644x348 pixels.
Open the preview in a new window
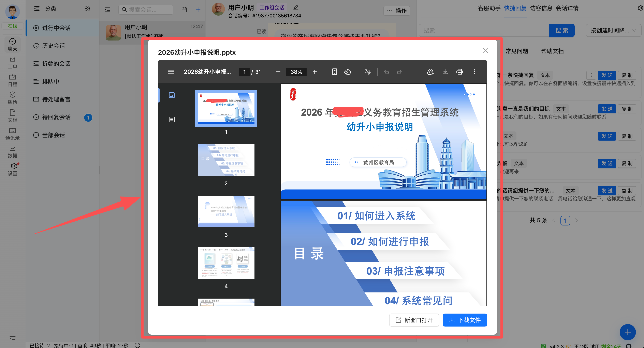(414, 320)
